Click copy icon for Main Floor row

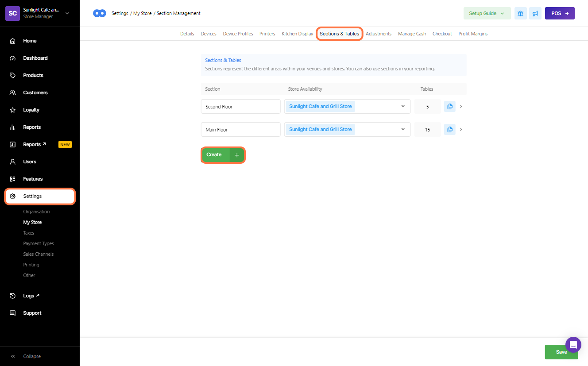[449, 130]
